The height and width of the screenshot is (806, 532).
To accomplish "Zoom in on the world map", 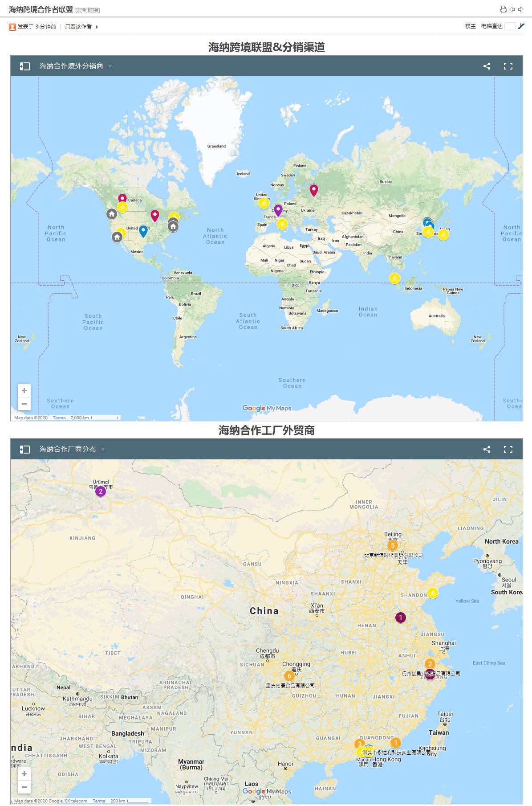I will pos(24,391).
